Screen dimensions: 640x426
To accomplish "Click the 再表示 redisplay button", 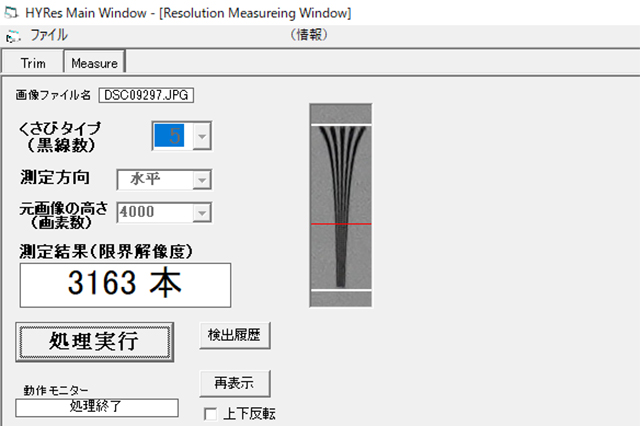I will click(235, 382).
